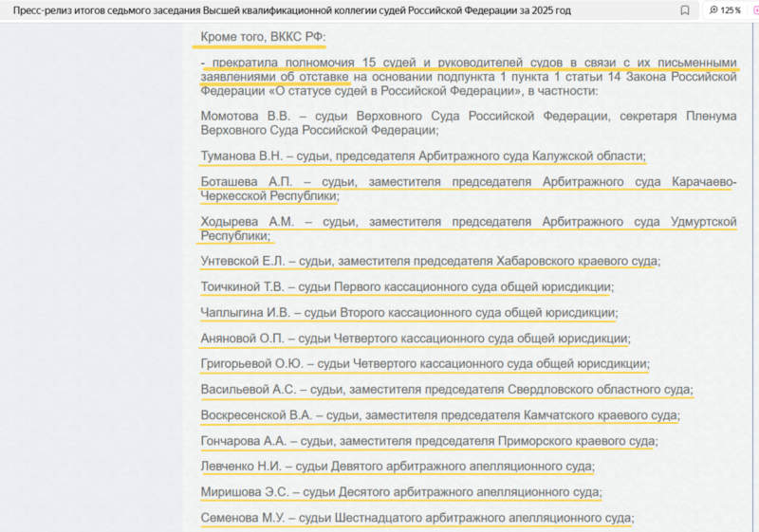Select the Тоичкиной Т.В. line
This screenshot has height=532, width=759.
click(x=406, y=286)
